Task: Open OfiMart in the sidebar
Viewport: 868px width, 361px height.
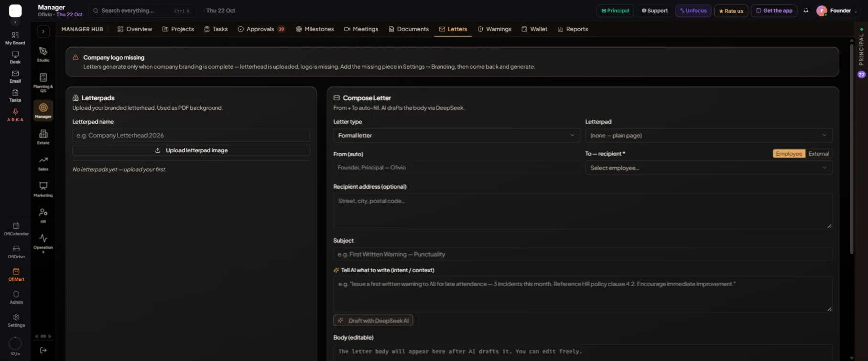Action: coord(16,275)
